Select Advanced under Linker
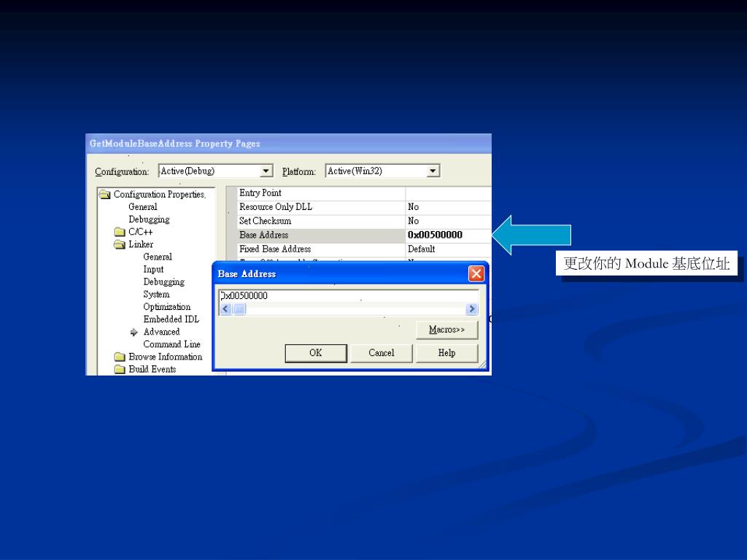Screen dimensions: 747x560 [x=161, y=332]
